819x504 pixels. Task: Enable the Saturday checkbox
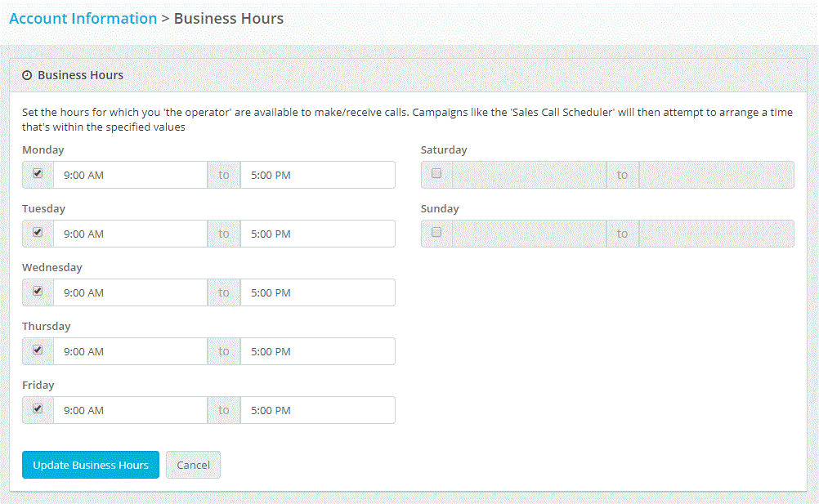coord(436,174)
